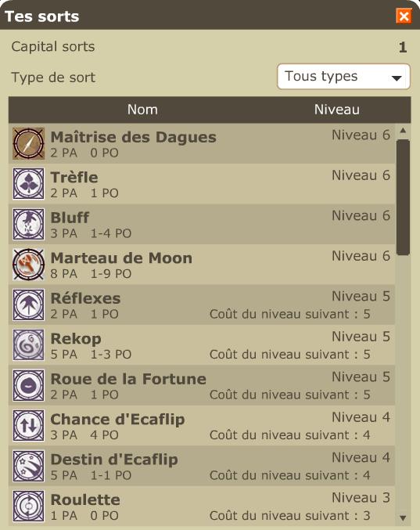Select the Chance d'Ecaflip arrows icon
This screenshot has height=530, width=420.
[28, 426]
